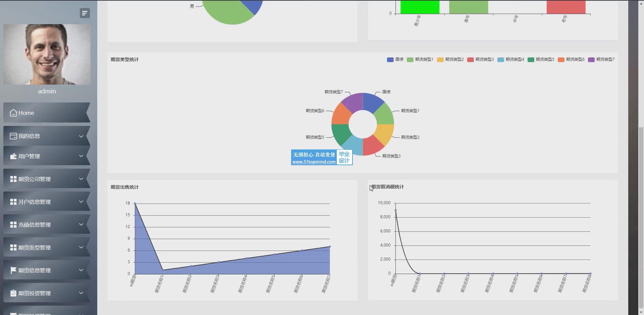The width and height of the screenshot is (644, 315).
Task: Click the 期货出售统计 chart title
Action: click(x=124, y=187)
